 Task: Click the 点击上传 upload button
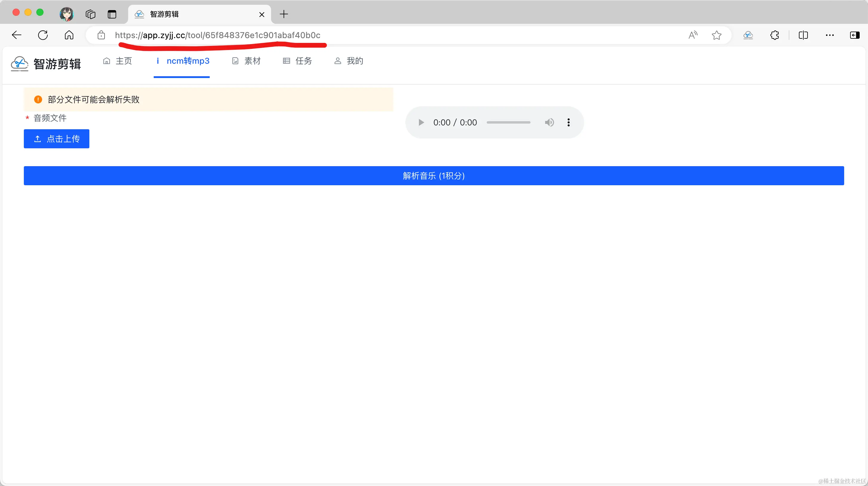tap(57, 139)
